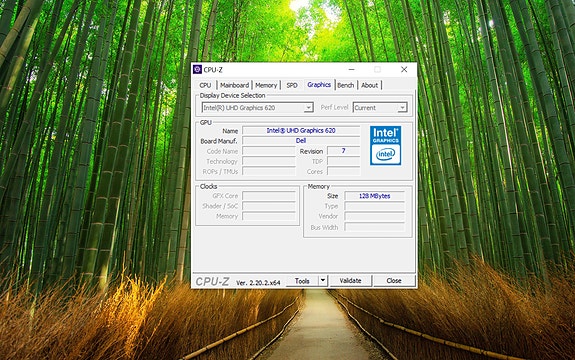Click the Intel Graphics logo image
The width and height of the screenshot is (575, 360).
pyautogui.click(x=385, y=146)
